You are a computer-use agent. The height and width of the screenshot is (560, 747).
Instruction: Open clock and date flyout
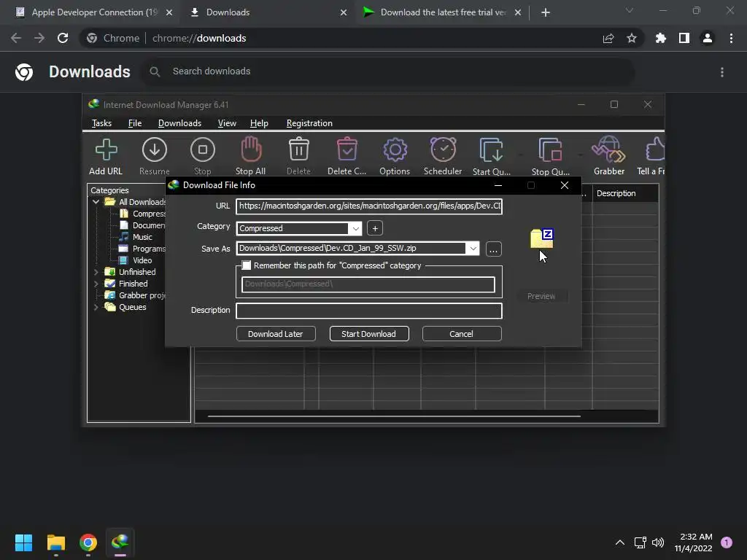[x=693, y=542]
